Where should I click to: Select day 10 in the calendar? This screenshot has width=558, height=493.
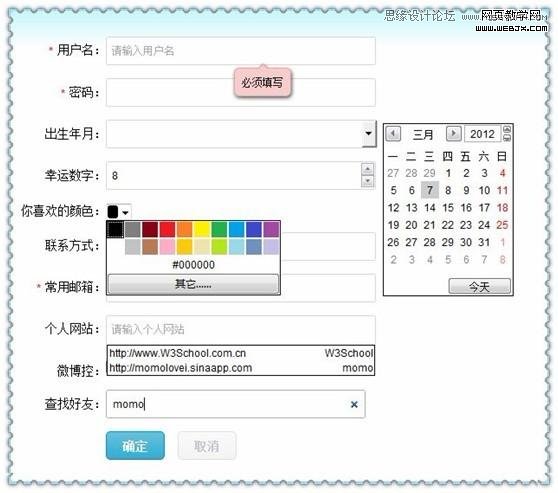click(484, 190)
